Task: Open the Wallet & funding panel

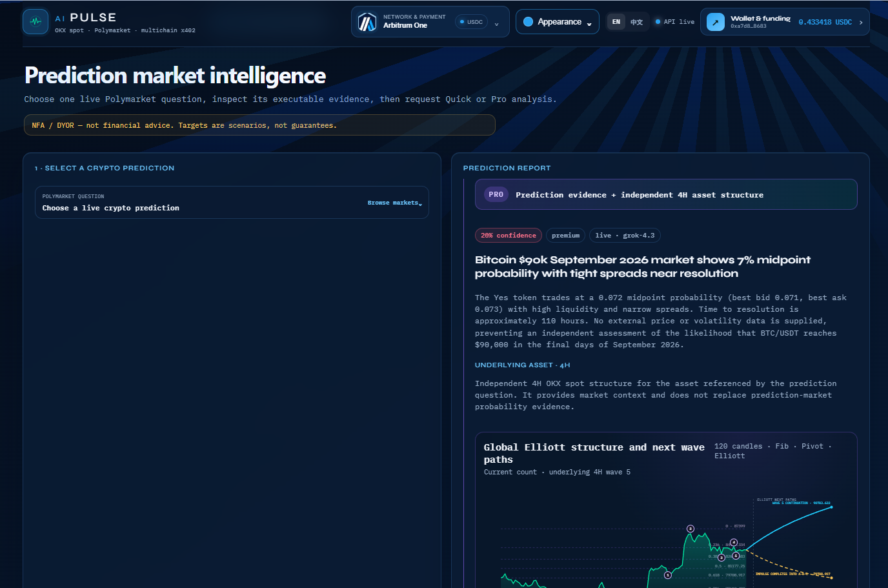Action: click(785, 22)
